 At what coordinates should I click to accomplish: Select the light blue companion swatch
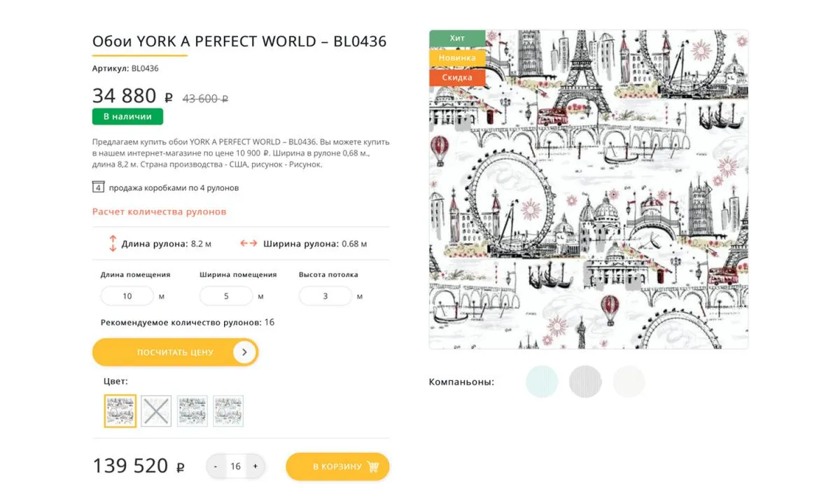[x=542, y=381]
